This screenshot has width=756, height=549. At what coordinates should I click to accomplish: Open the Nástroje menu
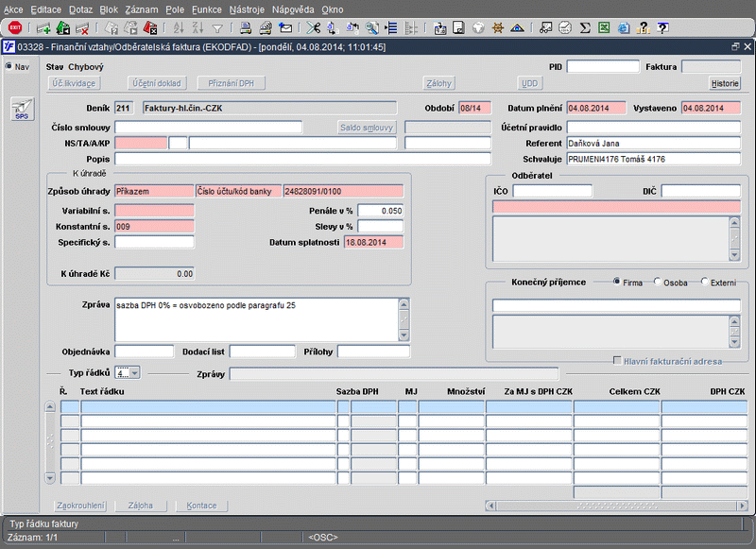[246, 9]
